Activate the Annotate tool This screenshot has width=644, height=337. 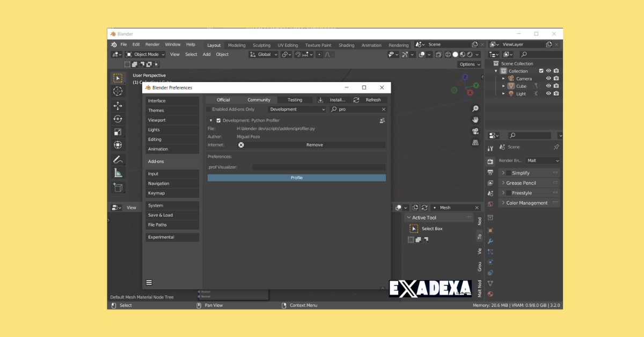click(x=118, y=159)
